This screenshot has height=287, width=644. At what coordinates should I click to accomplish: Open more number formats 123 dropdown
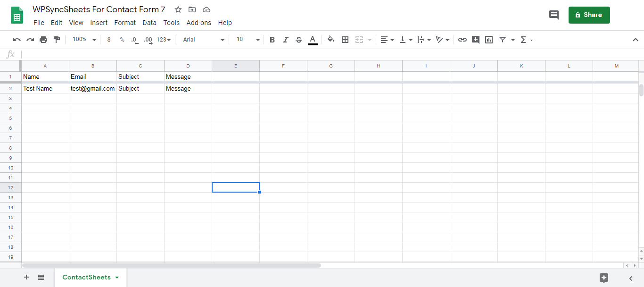coord(164,40)
